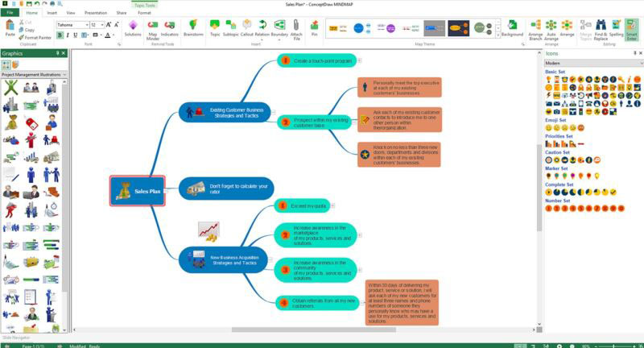
Task: Click Arrange Branch in the ribbon
Action: pos(535,30)
